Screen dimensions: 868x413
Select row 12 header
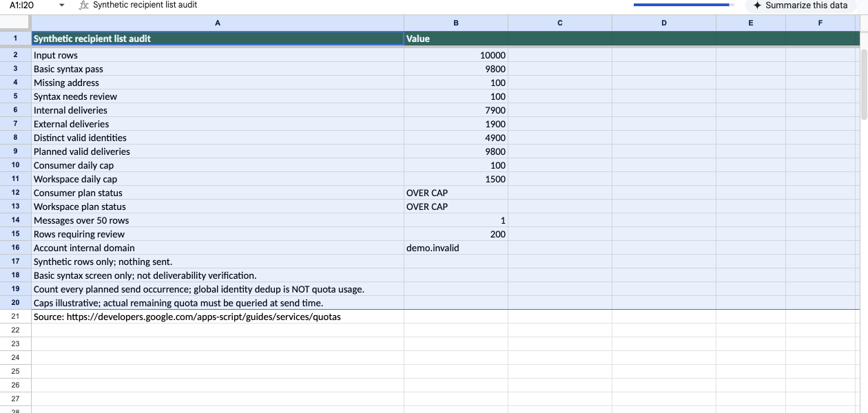pyautogui.click(x=15, y=193)
